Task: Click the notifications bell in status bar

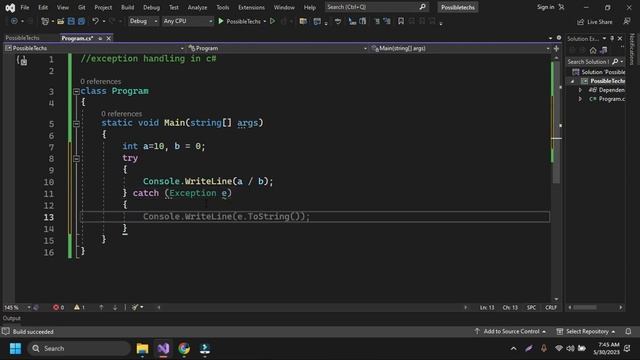Action: [x=628, y=331]
